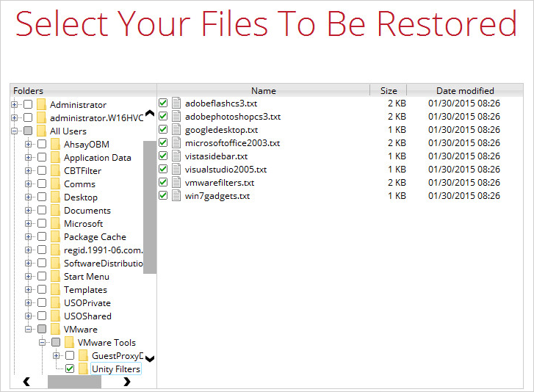The image size is (534, 392).
Task: Click the adobeflashcs3.txt file icon
Action: [176, 104]
